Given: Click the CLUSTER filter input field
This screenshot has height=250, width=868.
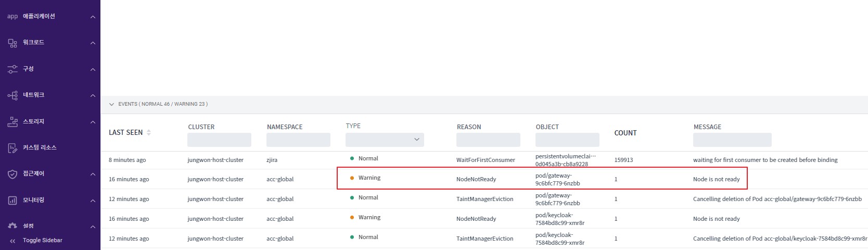Looking at the screenshot, I should 219,140.
